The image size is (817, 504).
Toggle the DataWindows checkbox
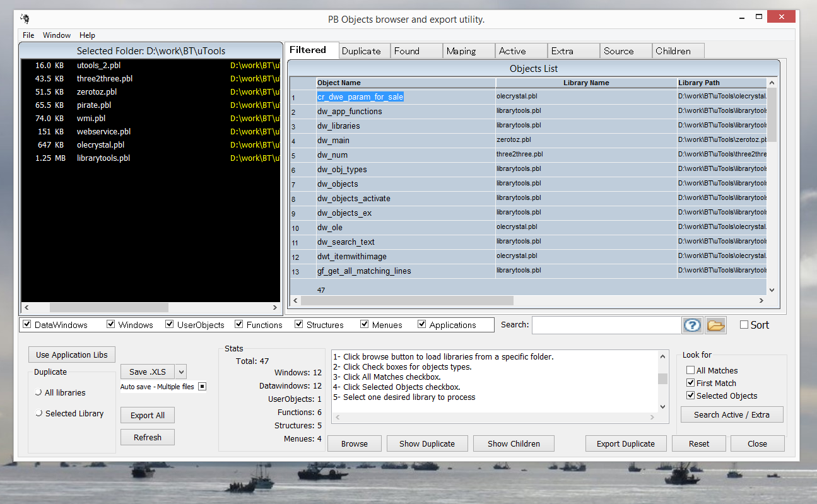(27, 324)
